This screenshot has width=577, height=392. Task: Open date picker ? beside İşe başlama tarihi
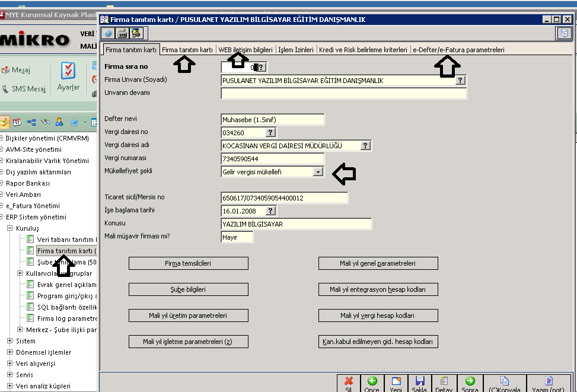[x=270, y=211]
